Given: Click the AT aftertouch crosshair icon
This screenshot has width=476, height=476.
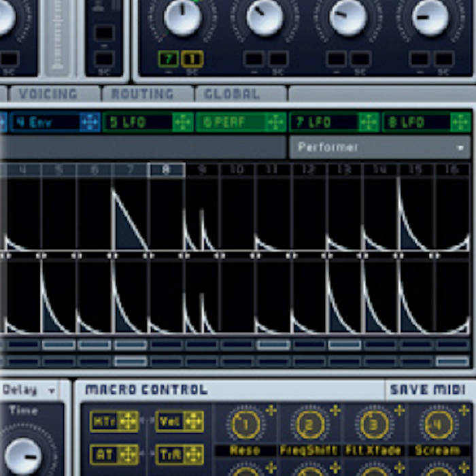Looking at the screenshot, I should pyautogui.click(x=128, y=454).
